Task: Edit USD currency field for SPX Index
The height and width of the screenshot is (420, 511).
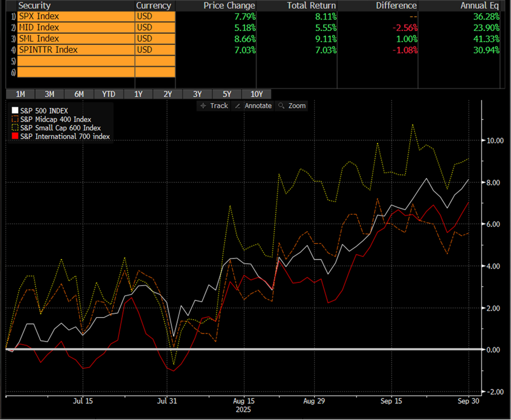Action: 155,16
